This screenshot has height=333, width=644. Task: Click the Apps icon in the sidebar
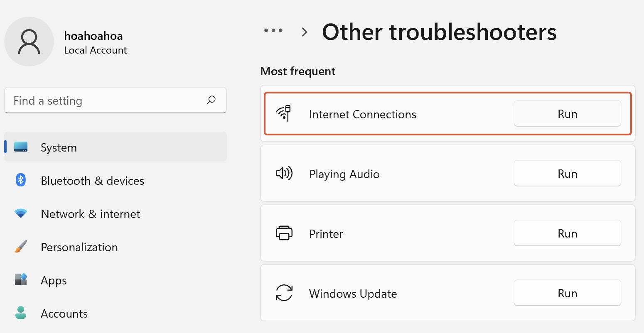[x=20, y=280]
